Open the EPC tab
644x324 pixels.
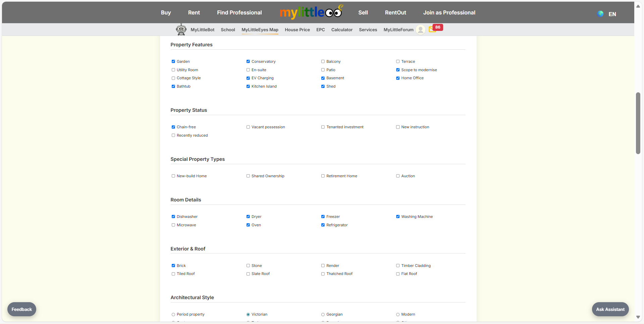coord(320,30)
